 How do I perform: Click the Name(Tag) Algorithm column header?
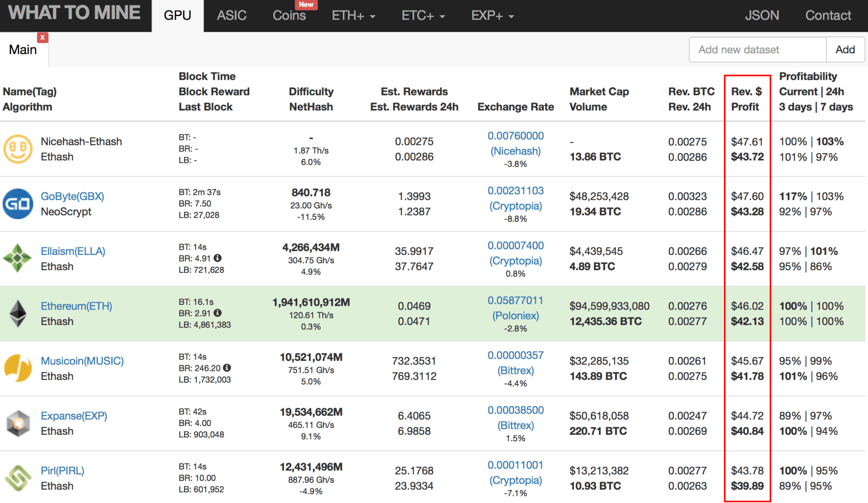point(30,99)
